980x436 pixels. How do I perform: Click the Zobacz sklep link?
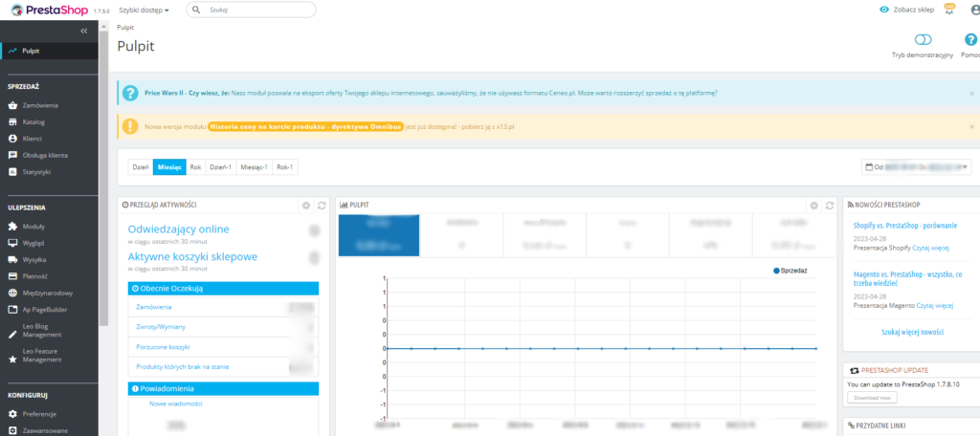[914, 10]
